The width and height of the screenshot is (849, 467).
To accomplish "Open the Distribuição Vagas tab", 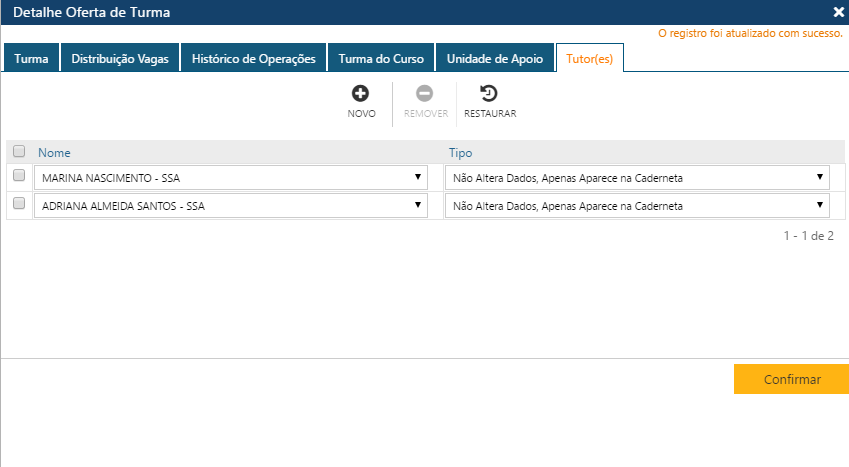I will click(120, 59).
